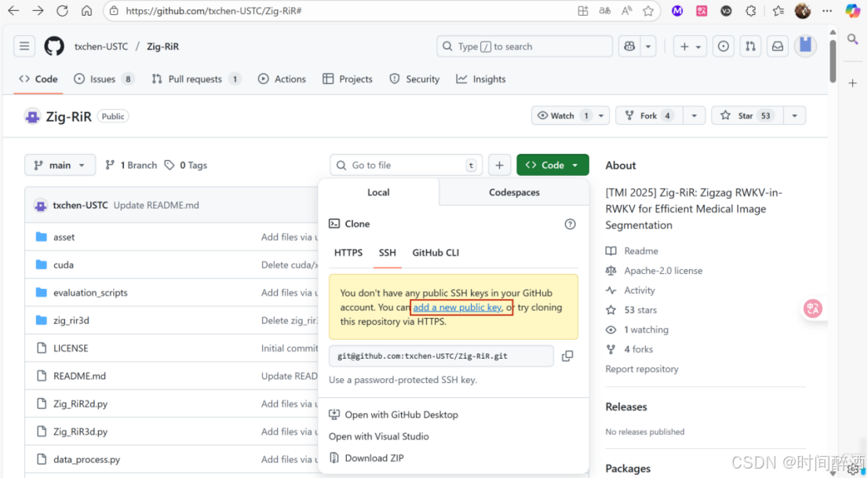Expand the Watch options dropdown

click(600, 115)
